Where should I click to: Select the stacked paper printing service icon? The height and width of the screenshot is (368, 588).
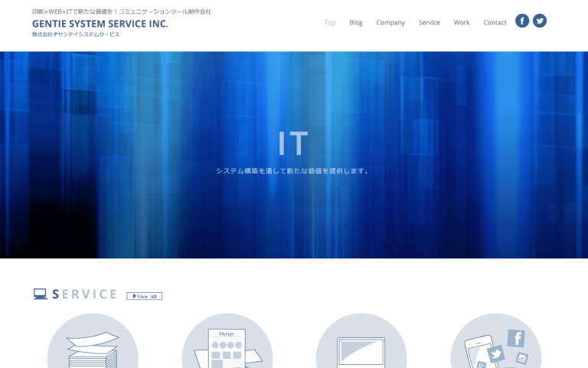coord(93,340)
